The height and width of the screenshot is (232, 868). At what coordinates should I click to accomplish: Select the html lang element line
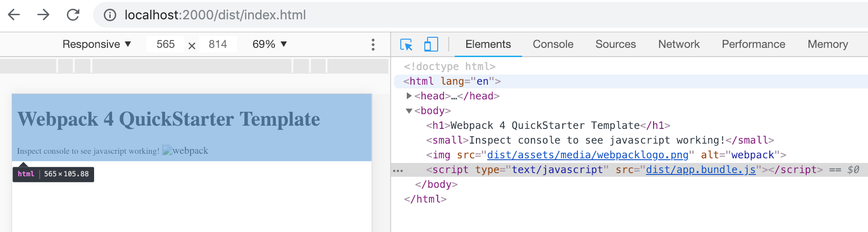click(x=452, y=81)
